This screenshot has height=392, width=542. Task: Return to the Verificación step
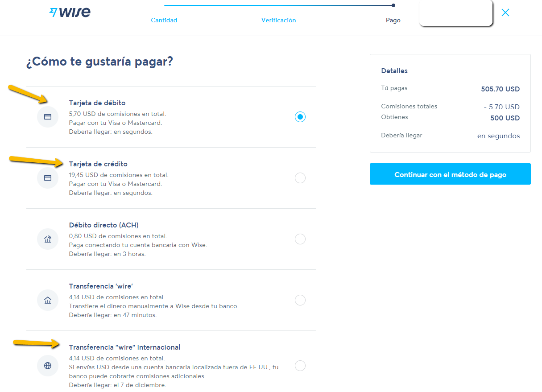pyautogui.click(x=278, y=20)
